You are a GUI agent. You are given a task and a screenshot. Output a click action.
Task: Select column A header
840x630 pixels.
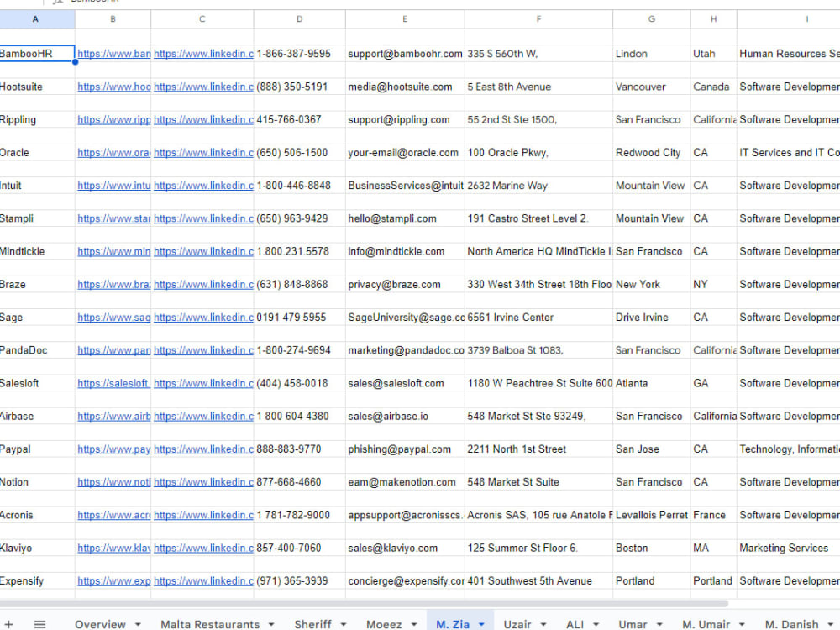36,19
